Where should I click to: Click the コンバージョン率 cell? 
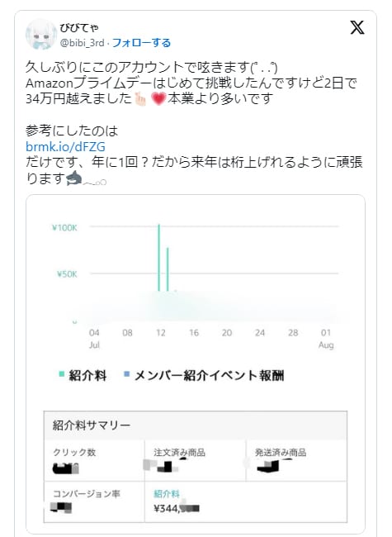[94, 501]
